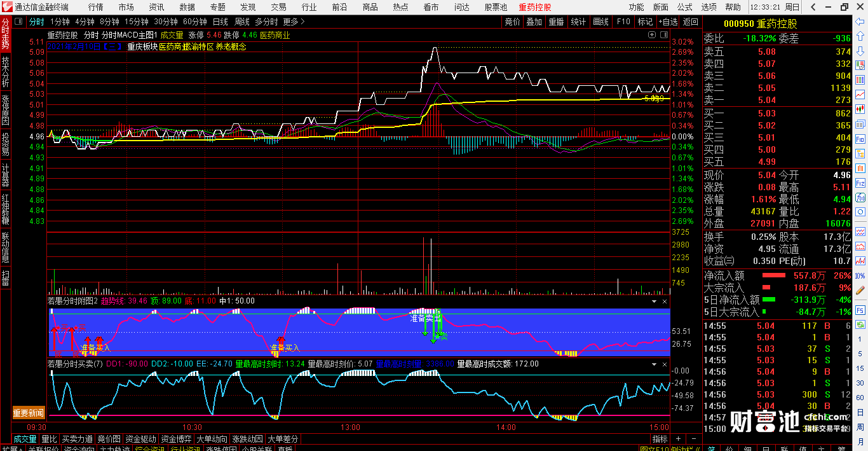Click the orange document icon in sidebar
868x451 pixels.
[860, 169]
